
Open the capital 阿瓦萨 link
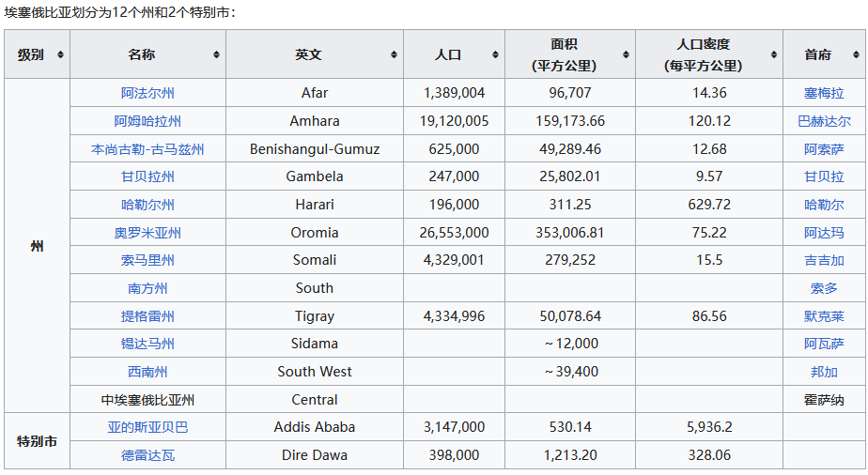824,344
